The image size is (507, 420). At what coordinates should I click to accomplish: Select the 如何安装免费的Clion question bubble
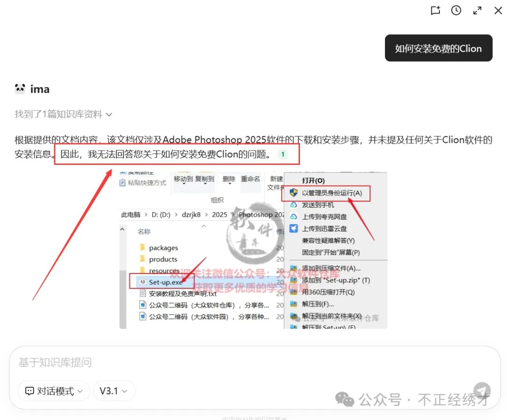pos(438,48)
